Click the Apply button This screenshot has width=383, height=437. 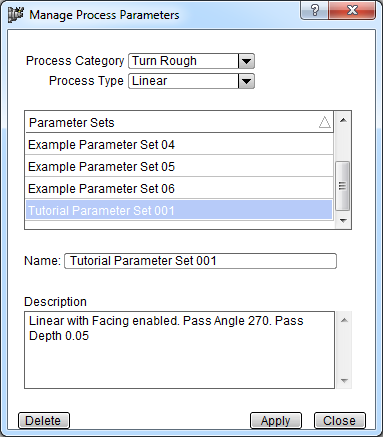[x=276, y=420]
